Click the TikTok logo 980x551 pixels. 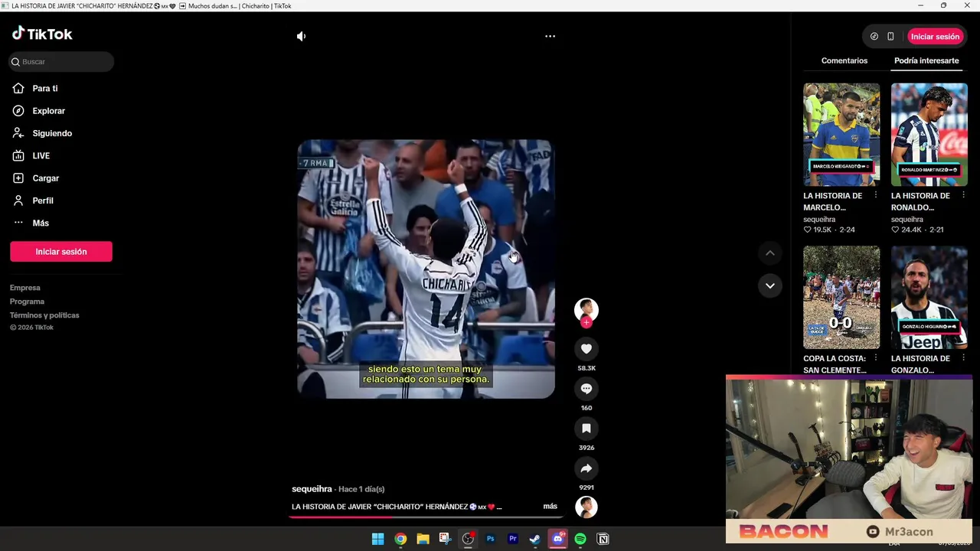click(x=42, y=34)
